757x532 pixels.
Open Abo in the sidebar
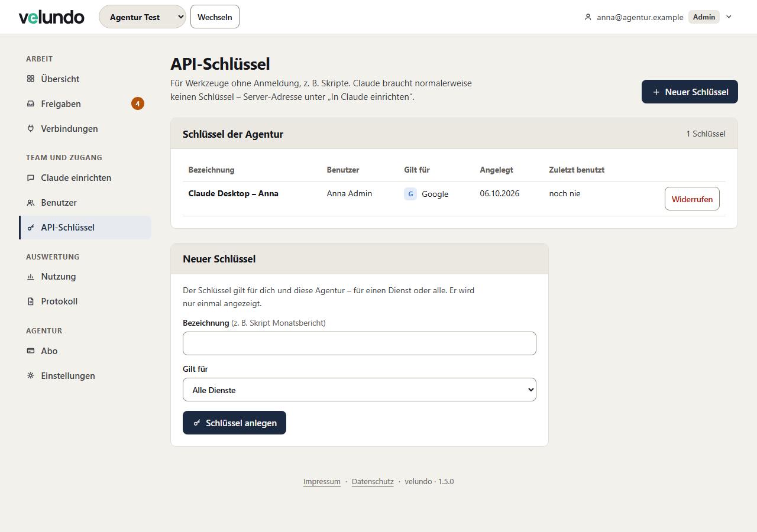(85, 351)
